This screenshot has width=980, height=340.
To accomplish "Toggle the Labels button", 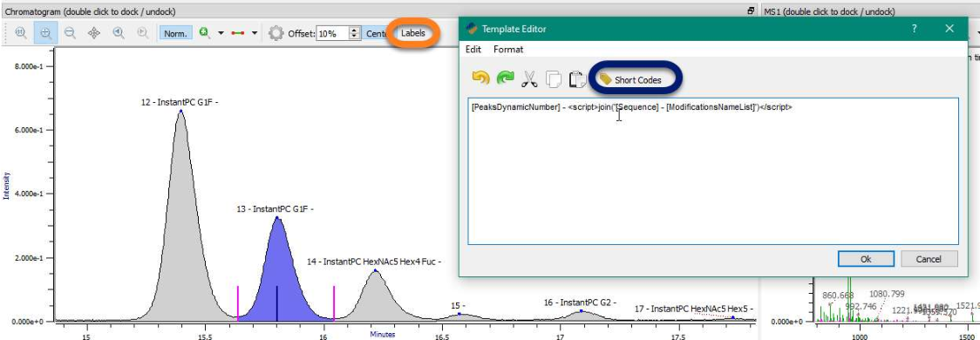I will [413, 33].
